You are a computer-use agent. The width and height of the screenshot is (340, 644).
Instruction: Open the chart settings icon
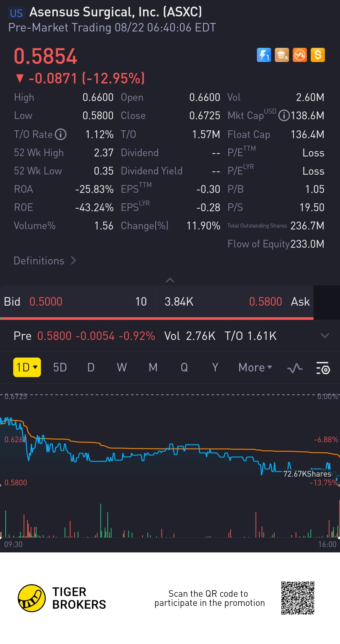(x=323, y=368)
